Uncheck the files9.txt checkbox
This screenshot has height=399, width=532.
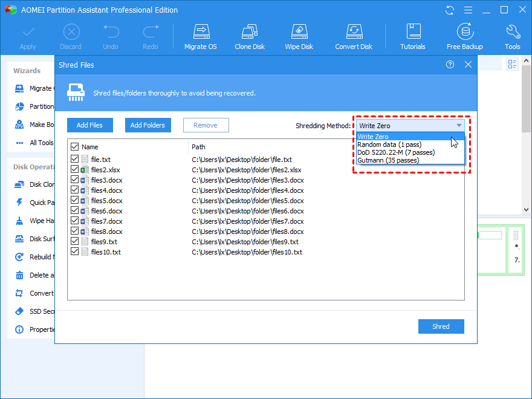(x=74, y=241)
